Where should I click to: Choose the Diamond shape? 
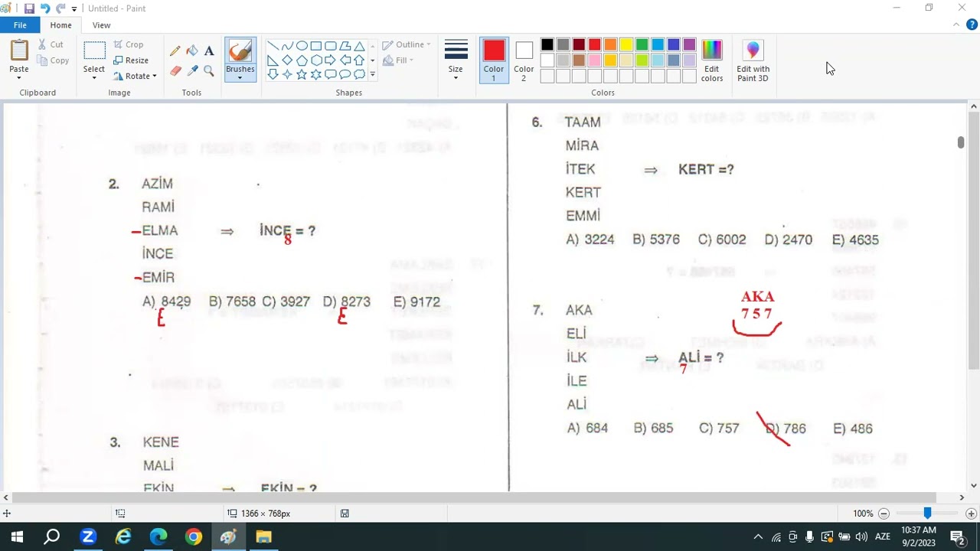[287, 60]
